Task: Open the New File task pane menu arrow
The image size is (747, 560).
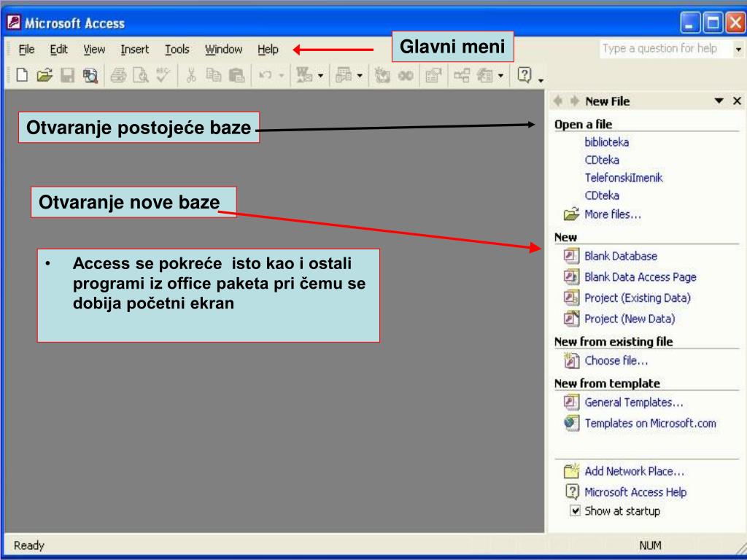Action: pos(719,101)
